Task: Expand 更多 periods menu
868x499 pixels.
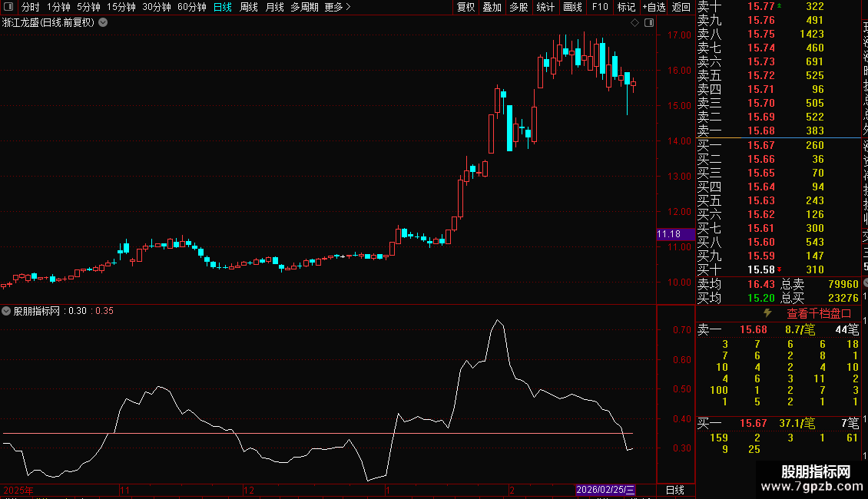Action: 337,7
